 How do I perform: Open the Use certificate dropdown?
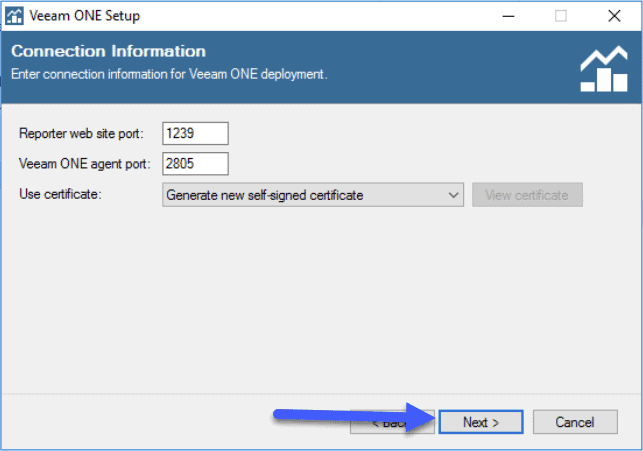313,195
